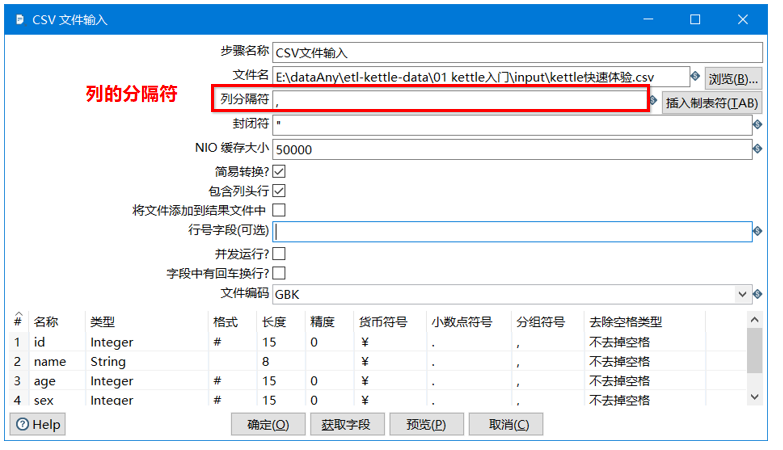Click the 步骤名称 input field
Screen dimensions: 783x450
[x=517, y=52]
